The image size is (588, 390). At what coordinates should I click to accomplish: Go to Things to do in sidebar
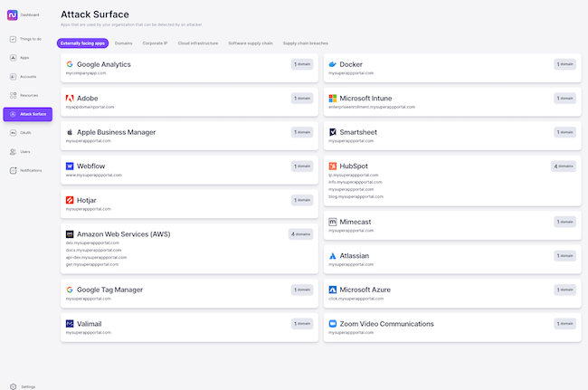coord(27,39)
